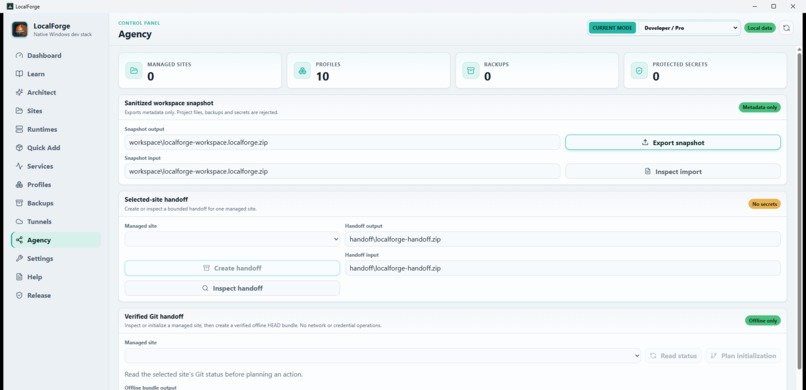Click the Agency page title
806x390 pixels.
pyautogui.click(x=135, y=34)
